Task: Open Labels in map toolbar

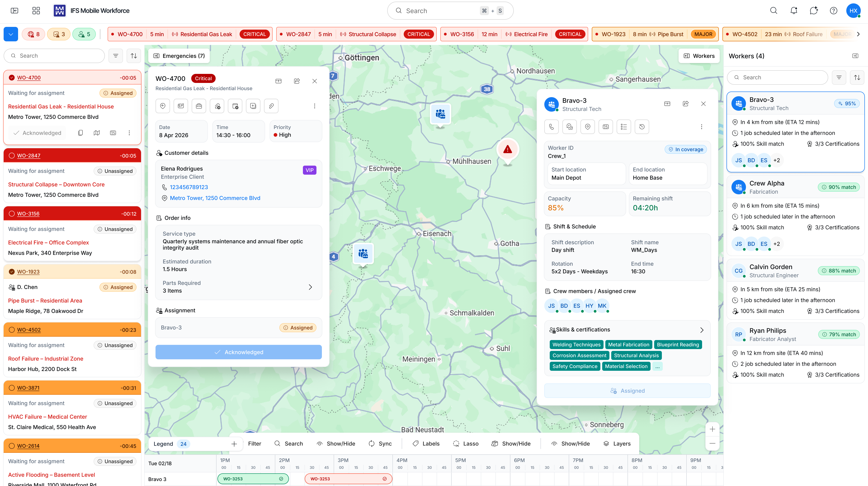Action: pos(426,444)
